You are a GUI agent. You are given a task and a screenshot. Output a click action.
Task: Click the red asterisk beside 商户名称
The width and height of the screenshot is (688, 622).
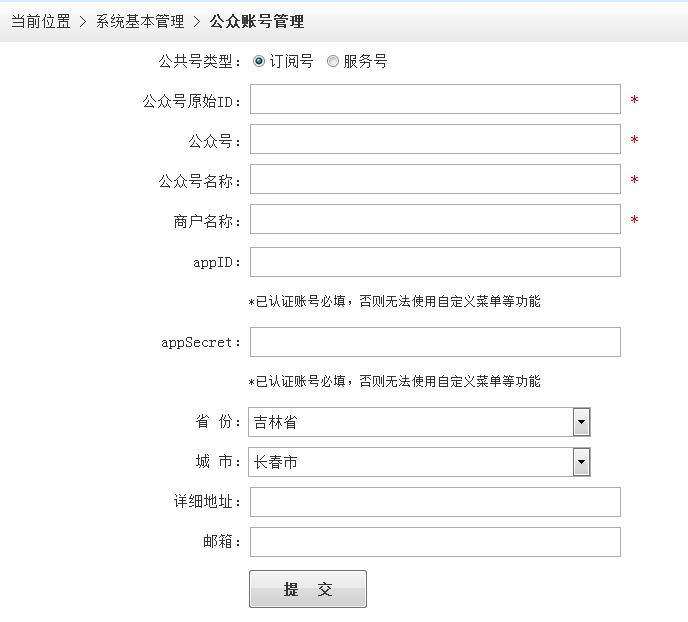coord(634,221)
